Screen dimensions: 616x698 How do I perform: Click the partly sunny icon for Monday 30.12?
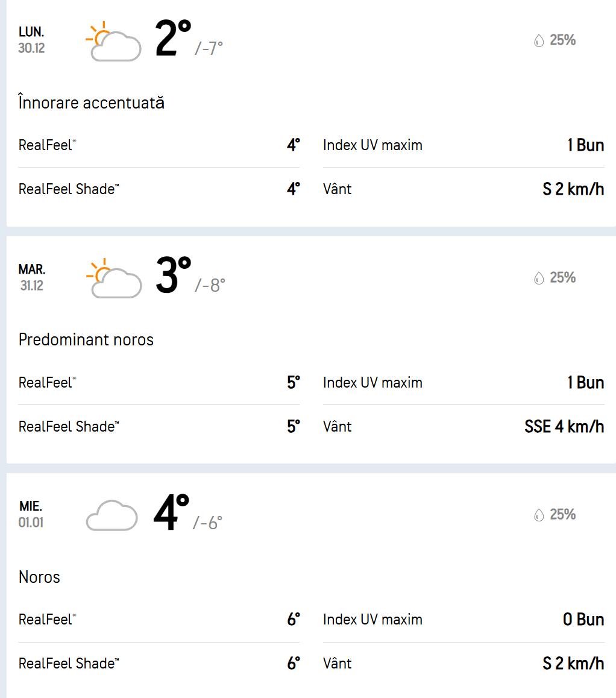pyautogui.click(x=113, y=42)
